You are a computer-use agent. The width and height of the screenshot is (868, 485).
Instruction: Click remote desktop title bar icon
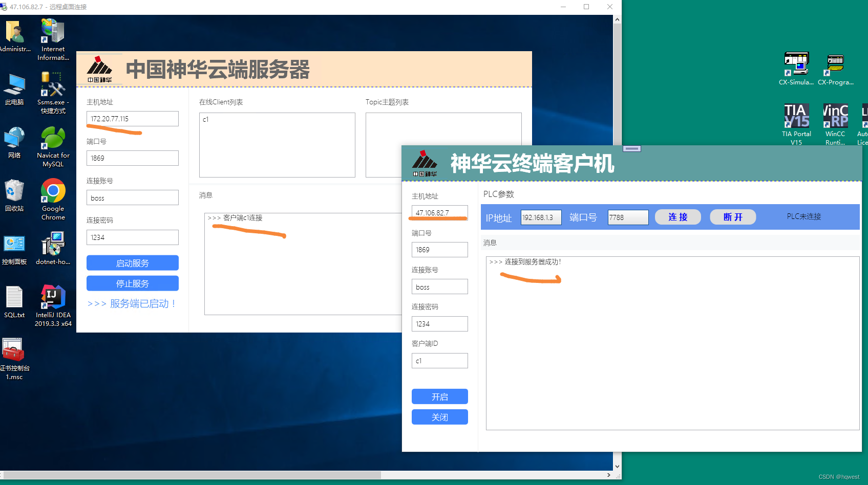pos(4,7)
